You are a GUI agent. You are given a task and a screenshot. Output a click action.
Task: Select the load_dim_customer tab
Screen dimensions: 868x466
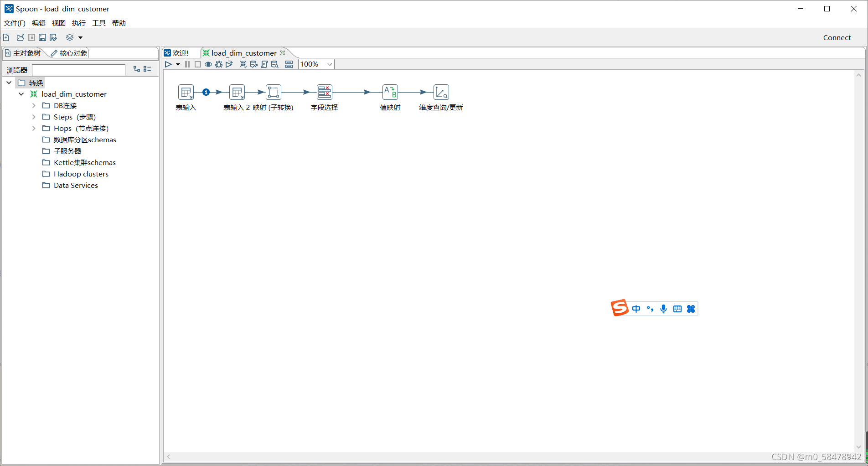[x=244, y=53]
